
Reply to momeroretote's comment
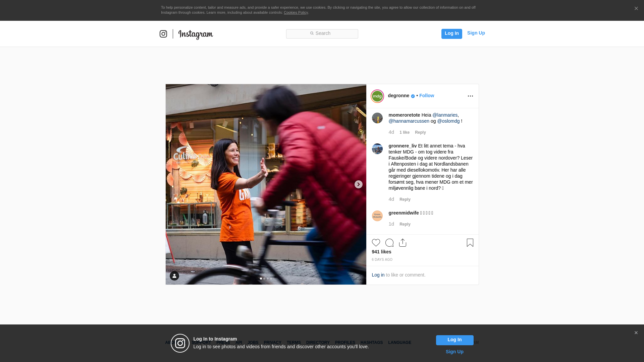pyautogui.click(x=420, y=132)
